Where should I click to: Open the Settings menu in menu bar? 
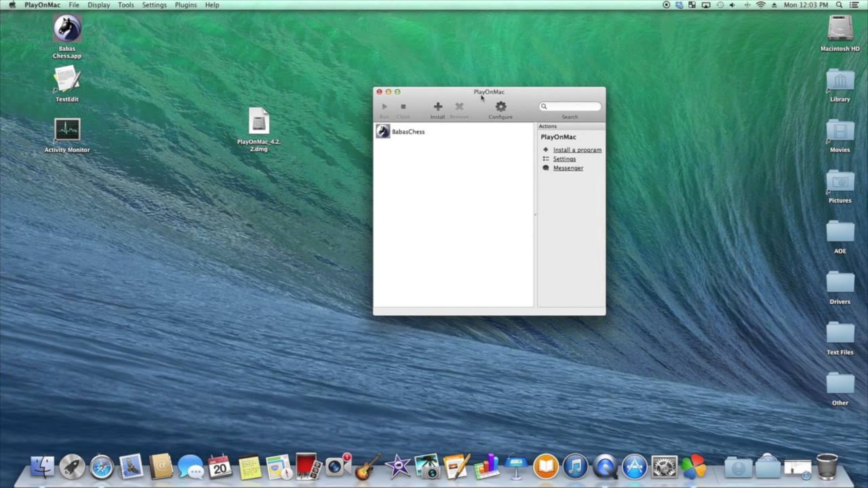tap(154, 5)
